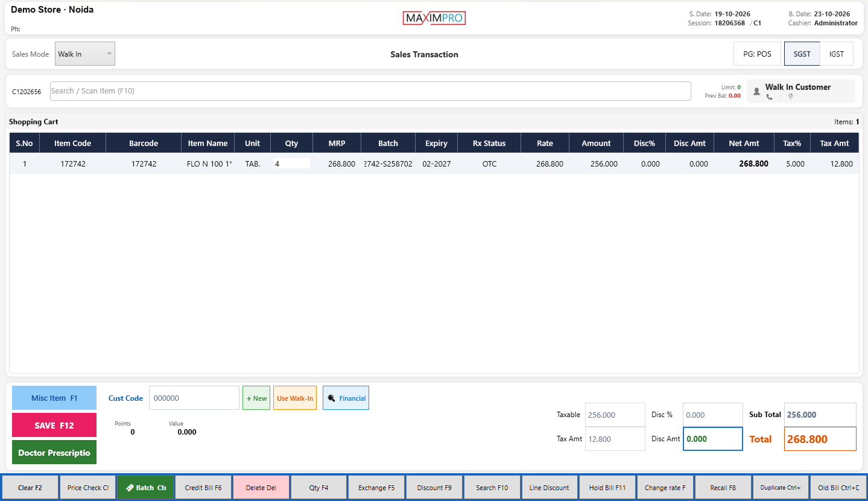Select the SGST tax toggle
The width and height of the screenshot is (868, 501).
[802, 54]
